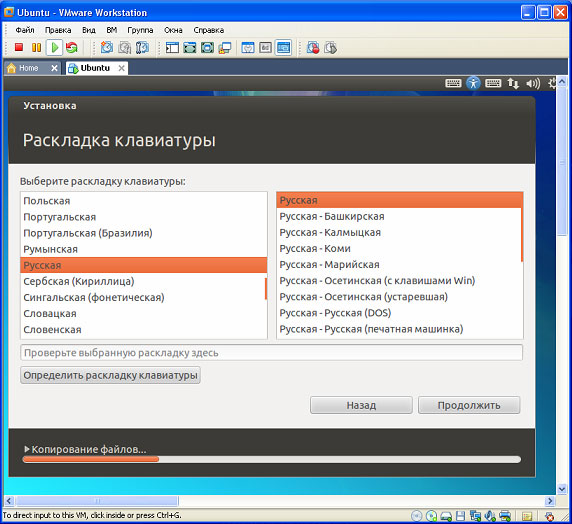Select Сербская (Кириллица) layout
572x524 pixels.
(143, 281)
